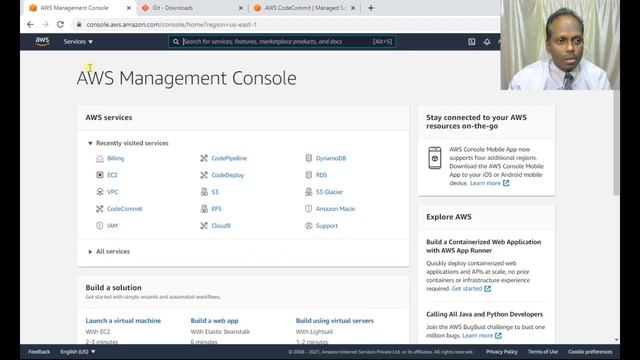Click the Cloud9 service icon
The image size is (640, 360).
coord(204,226)
